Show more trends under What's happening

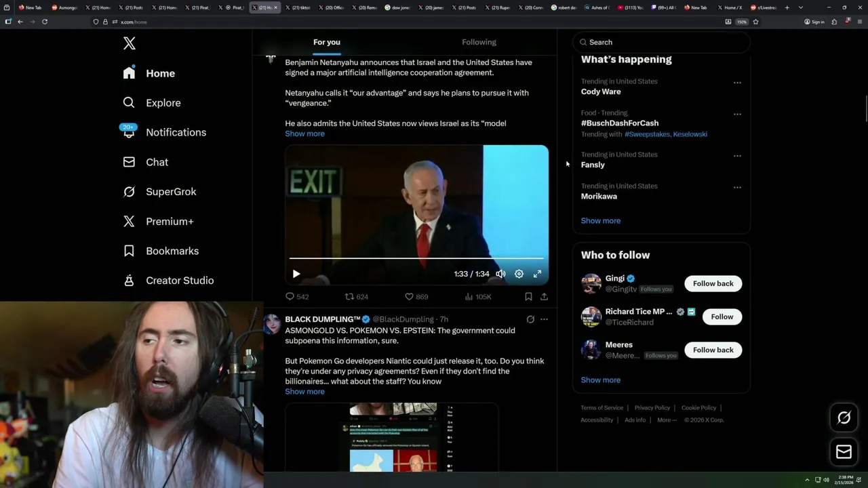(601, 221)
